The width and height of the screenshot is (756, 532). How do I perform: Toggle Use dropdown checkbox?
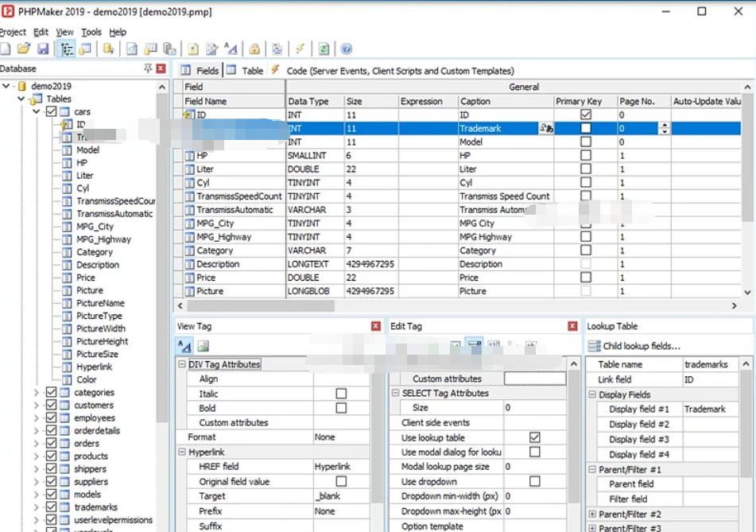click(x=534, y=481)
